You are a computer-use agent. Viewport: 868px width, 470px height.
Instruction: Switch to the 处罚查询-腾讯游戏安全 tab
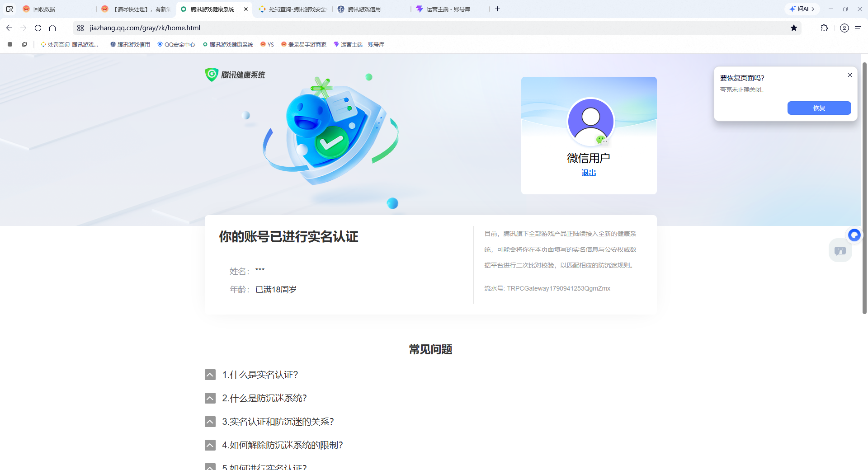click(x=293, y=9)
